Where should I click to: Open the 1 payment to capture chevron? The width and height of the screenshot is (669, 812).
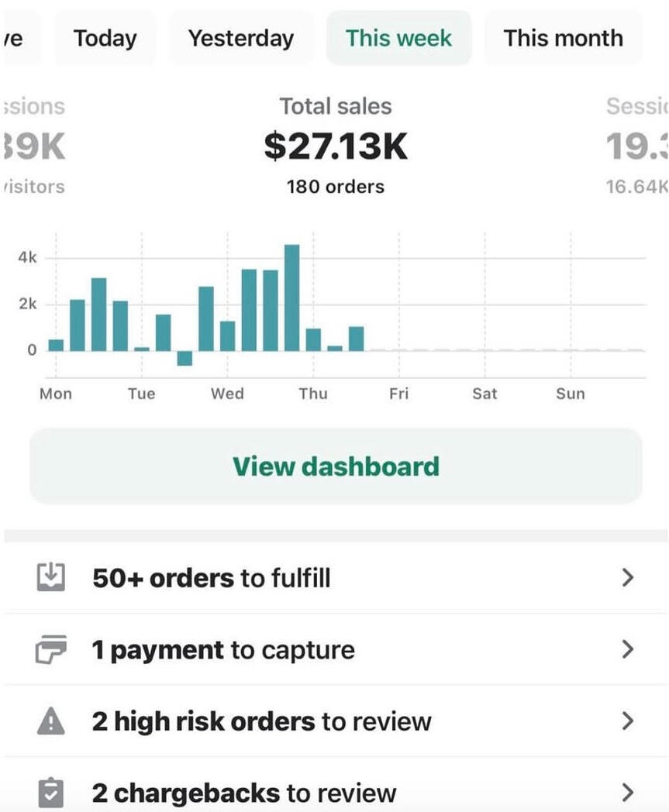[x=628, y=649]
